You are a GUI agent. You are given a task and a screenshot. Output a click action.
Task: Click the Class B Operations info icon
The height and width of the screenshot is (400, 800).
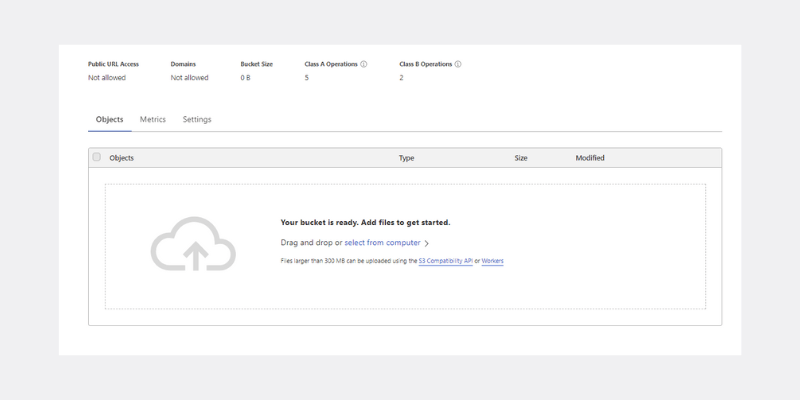458,64
